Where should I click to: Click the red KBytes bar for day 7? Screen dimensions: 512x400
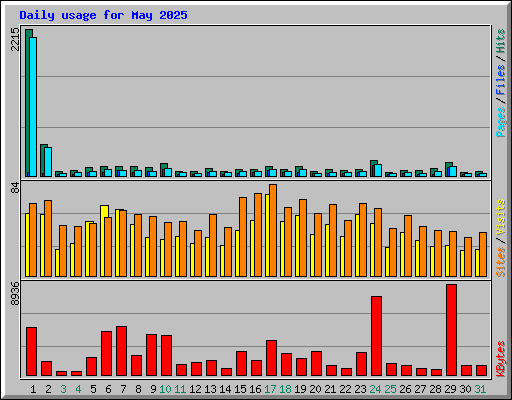[x=121, y=351]
